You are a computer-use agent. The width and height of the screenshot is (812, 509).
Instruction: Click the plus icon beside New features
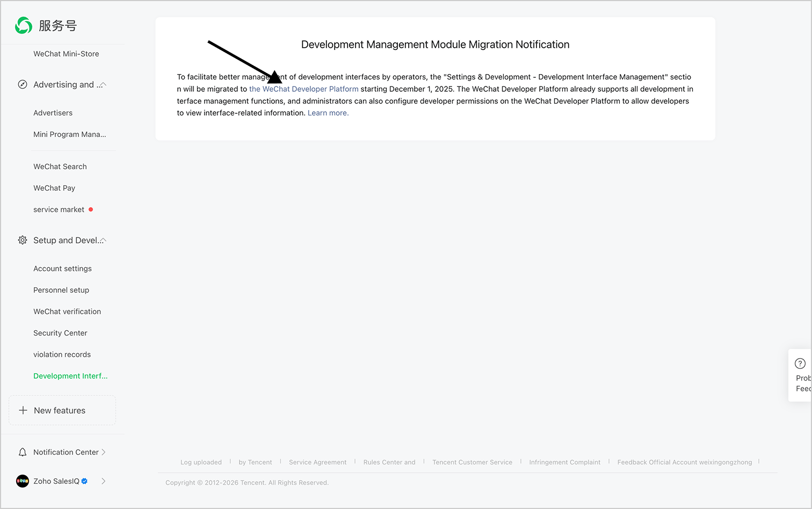(23, 410)
